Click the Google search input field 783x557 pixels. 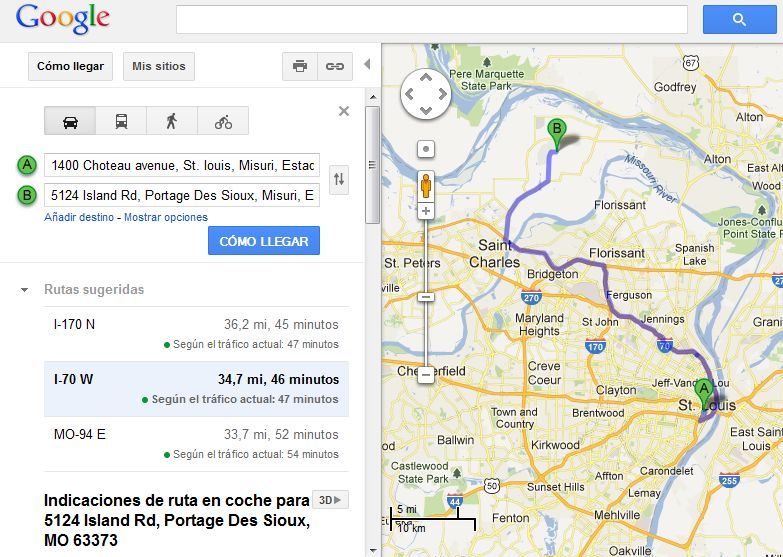click(x=431, y=19)
